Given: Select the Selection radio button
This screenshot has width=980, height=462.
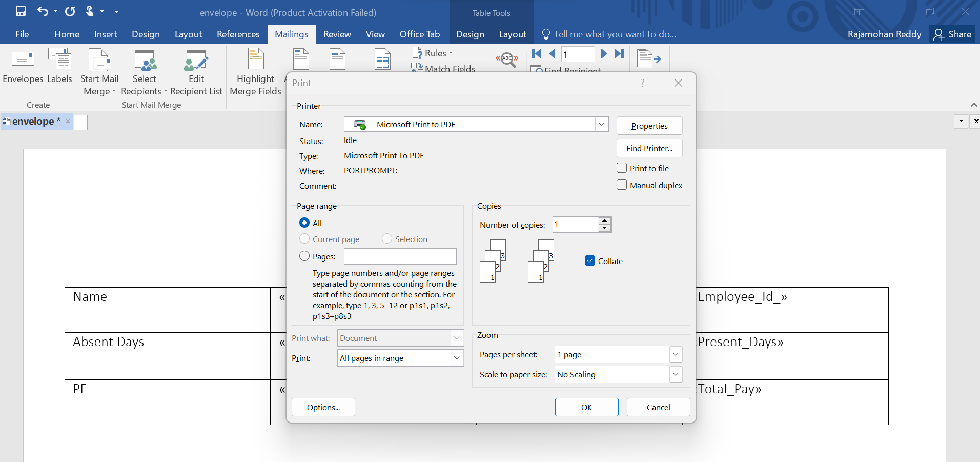Looking at the screenshot, I should [x=387, y=238].
